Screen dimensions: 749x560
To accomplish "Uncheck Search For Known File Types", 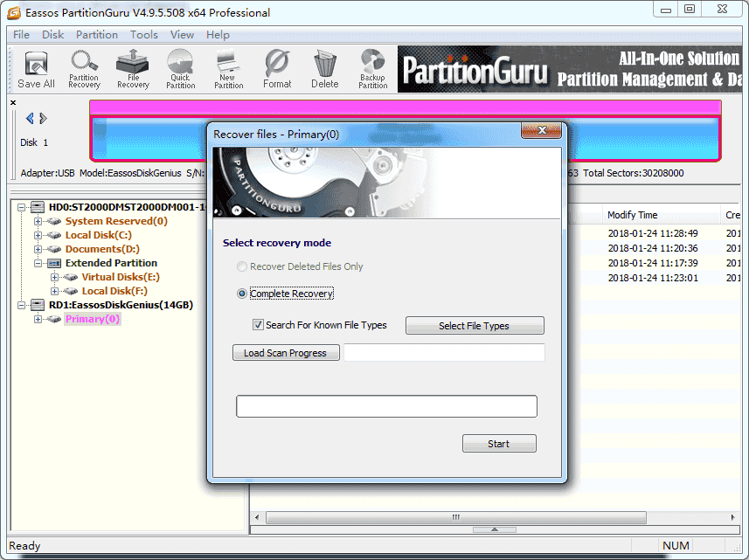I will [258, 325].
